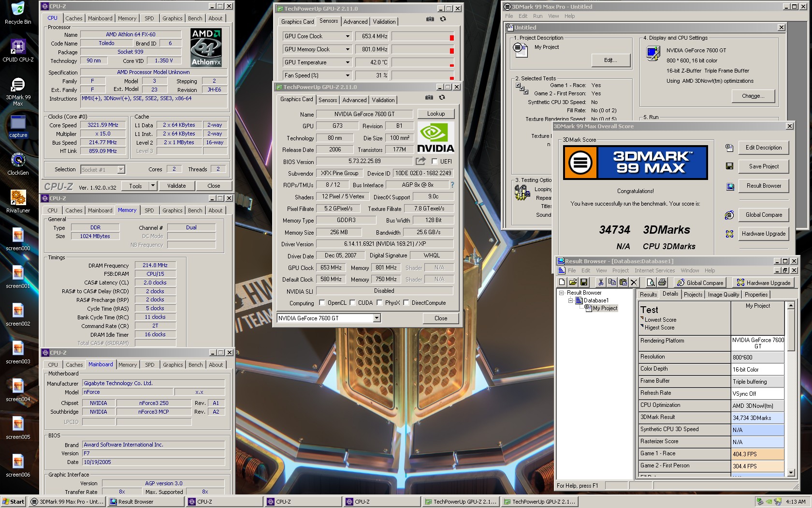Open screen000 image file on desktop
Viewport: 812px width, 508px height.
(18, 239)
